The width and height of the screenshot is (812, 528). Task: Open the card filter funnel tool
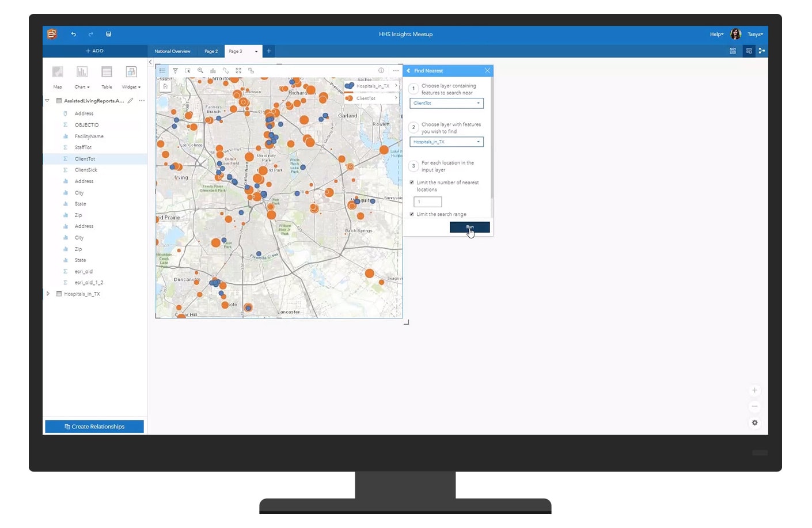point(175,71)
